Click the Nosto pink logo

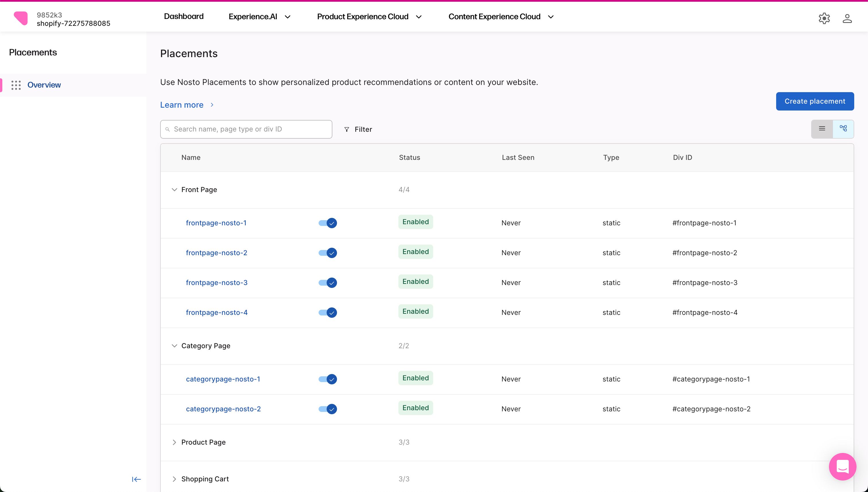tap(21, 18)
